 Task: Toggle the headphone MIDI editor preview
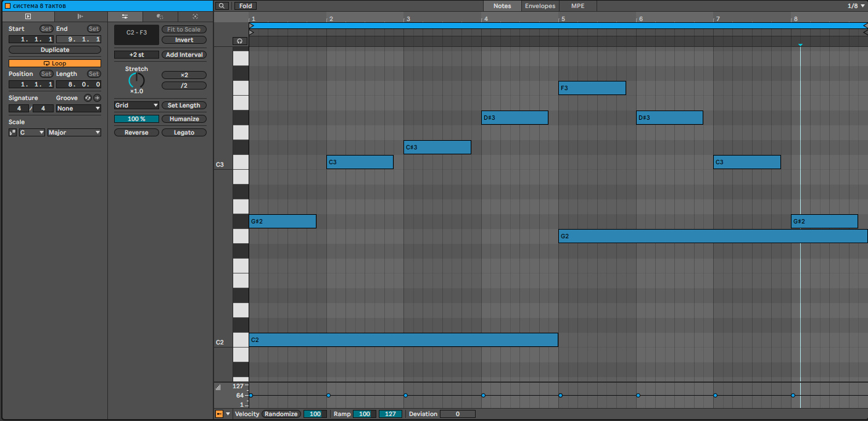(240, 41)
